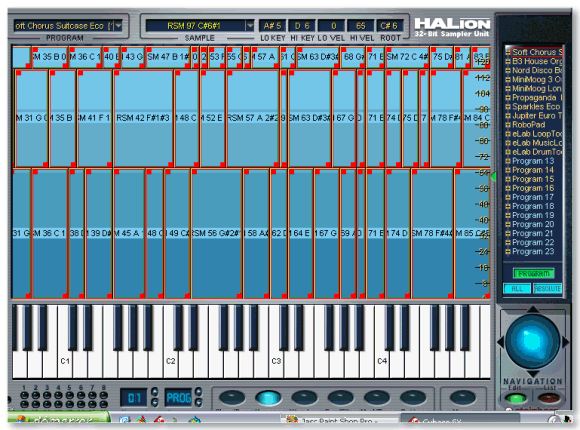Select channel button 3
The image size is (580, 430).
pos(47,395)
